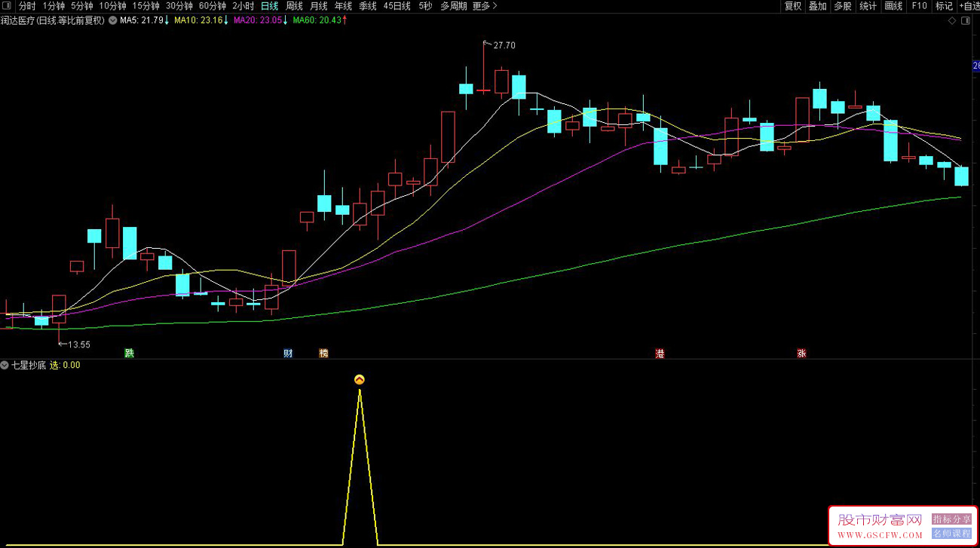Click the blue 财 event marker
The height and width of the screenshot is (548, 980).
pyautogui.click(x=288, y=353)
